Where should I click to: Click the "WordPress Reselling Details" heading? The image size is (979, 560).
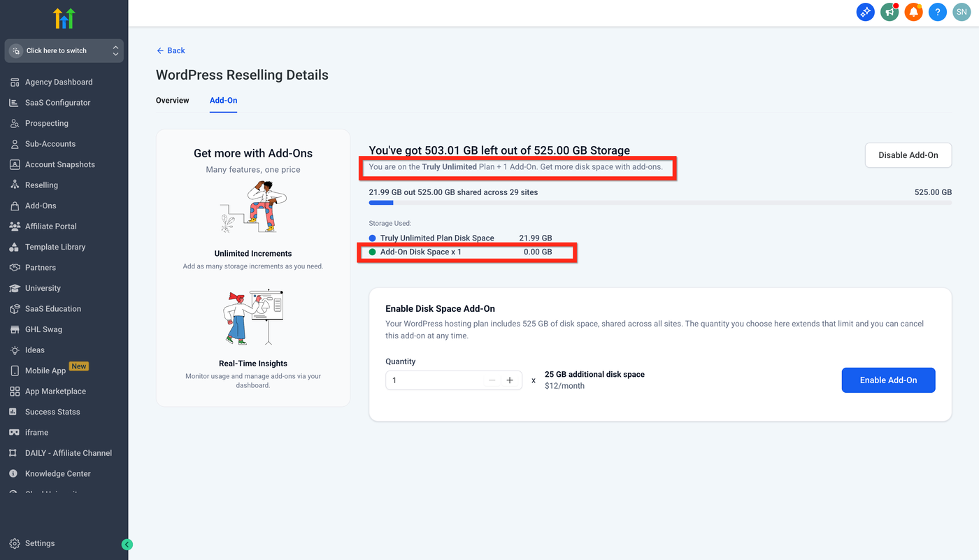(x=242, y=75)
